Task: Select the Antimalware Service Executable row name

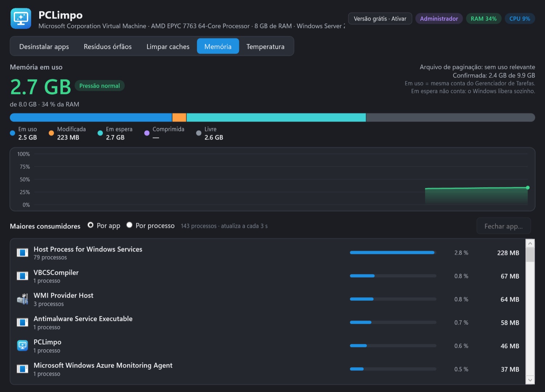Action: 83,319
